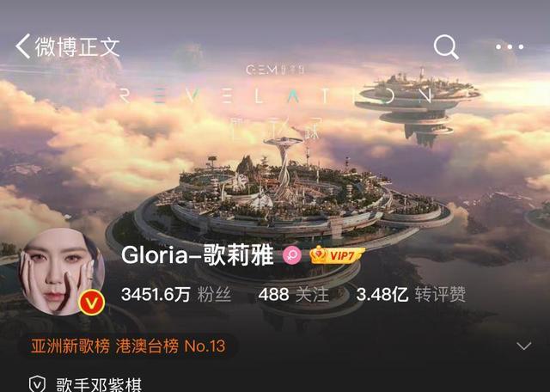View the 3451.6万 粉丝 followers list
The height and width of the screenshot is (392, 550).
[176, 294]
